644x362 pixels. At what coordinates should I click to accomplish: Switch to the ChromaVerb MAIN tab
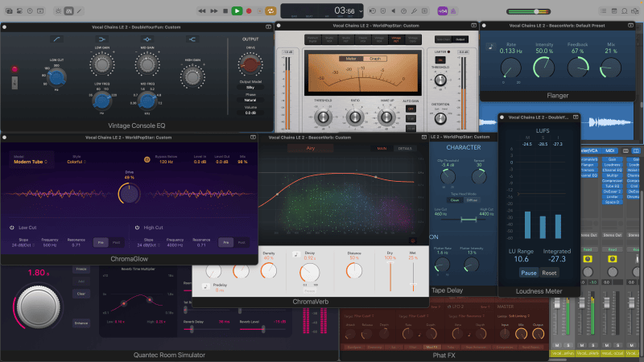382,149
